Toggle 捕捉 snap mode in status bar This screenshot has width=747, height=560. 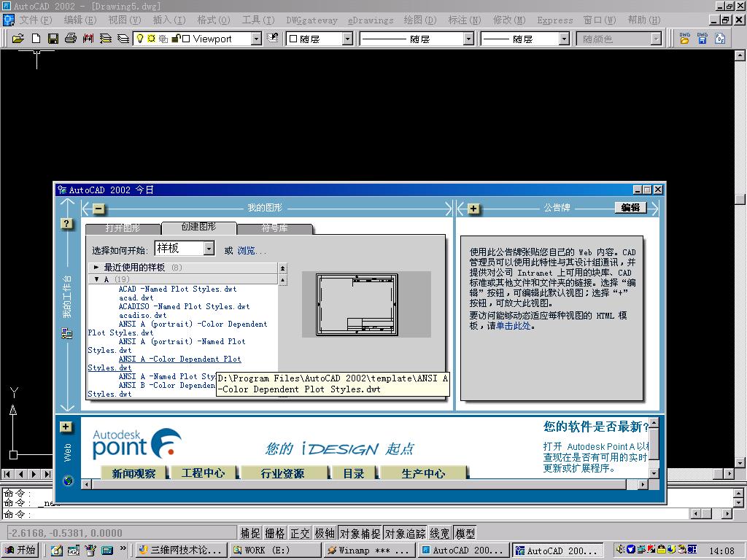(250, 533)
